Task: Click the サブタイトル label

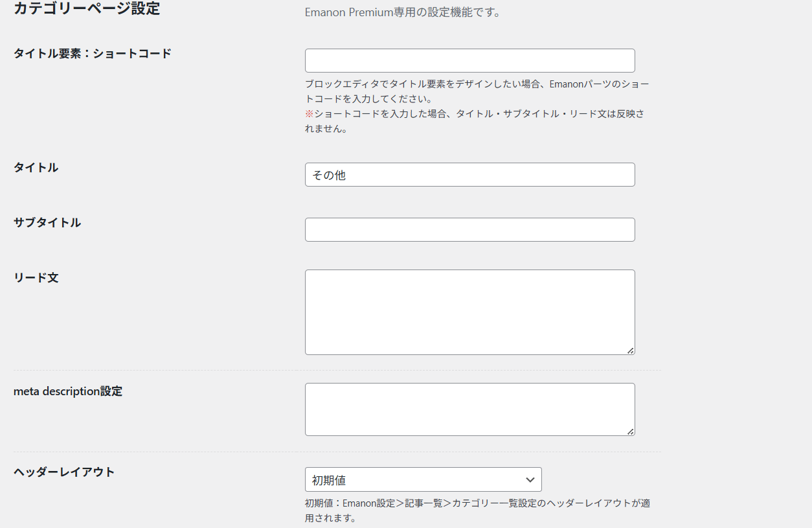Action: [x=47, y=222]
